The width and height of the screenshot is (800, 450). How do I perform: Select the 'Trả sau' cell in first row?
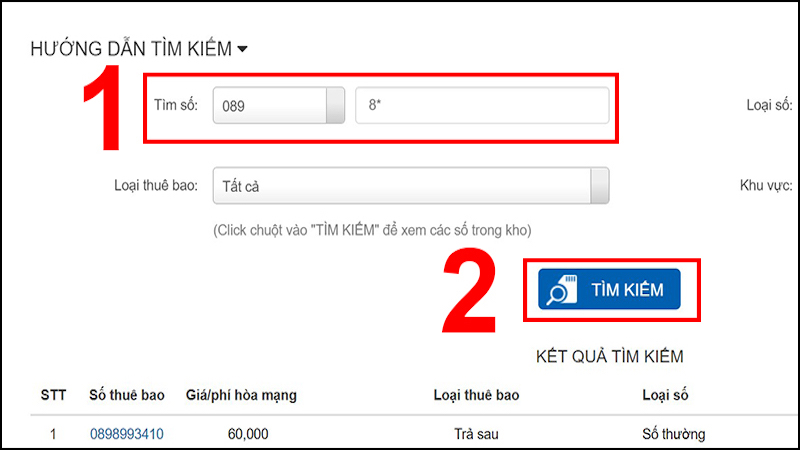click(477, 434)
